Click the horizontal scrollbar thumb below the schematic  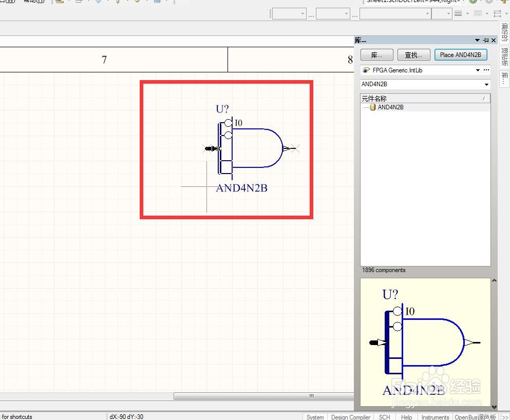click(264, 396)
